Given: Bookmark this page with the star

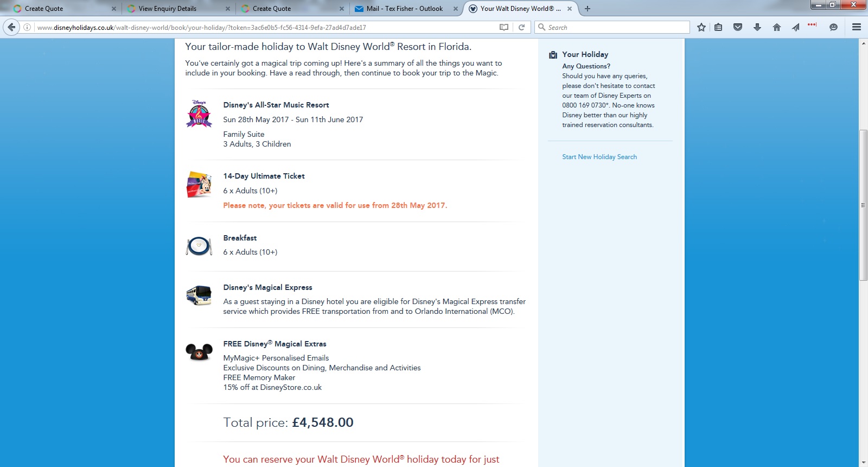Looking at the screenshot, I should [701, 27].
